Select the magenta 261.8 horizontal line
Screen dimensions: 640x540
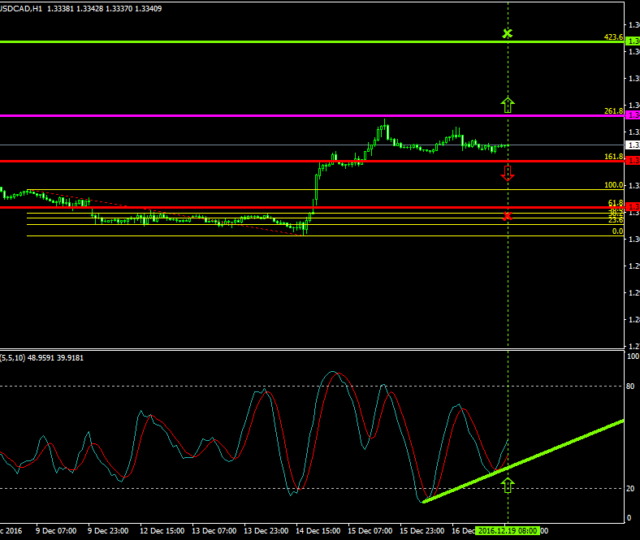300,116
